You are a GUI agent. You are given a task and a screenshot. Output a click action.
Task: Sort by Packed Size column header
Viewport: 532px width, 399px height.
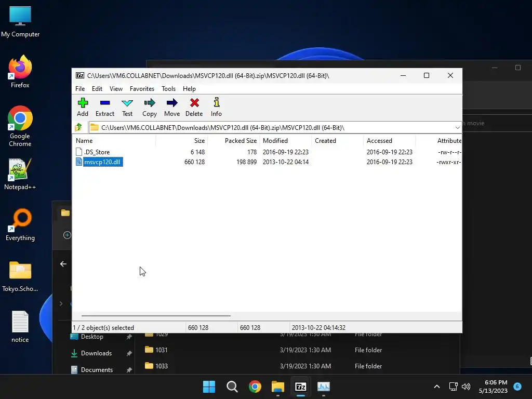[x=234, y=140]
